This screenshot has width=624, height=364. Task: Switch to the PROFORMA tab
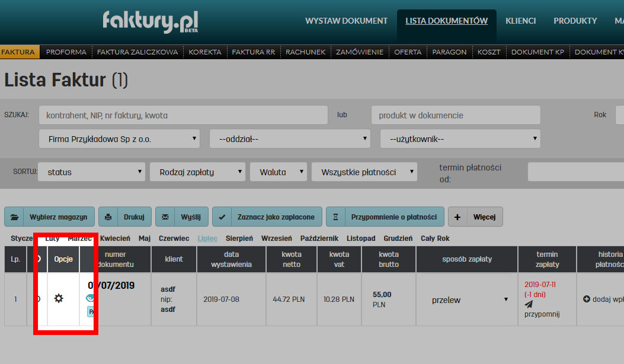[x=66, y=52]
